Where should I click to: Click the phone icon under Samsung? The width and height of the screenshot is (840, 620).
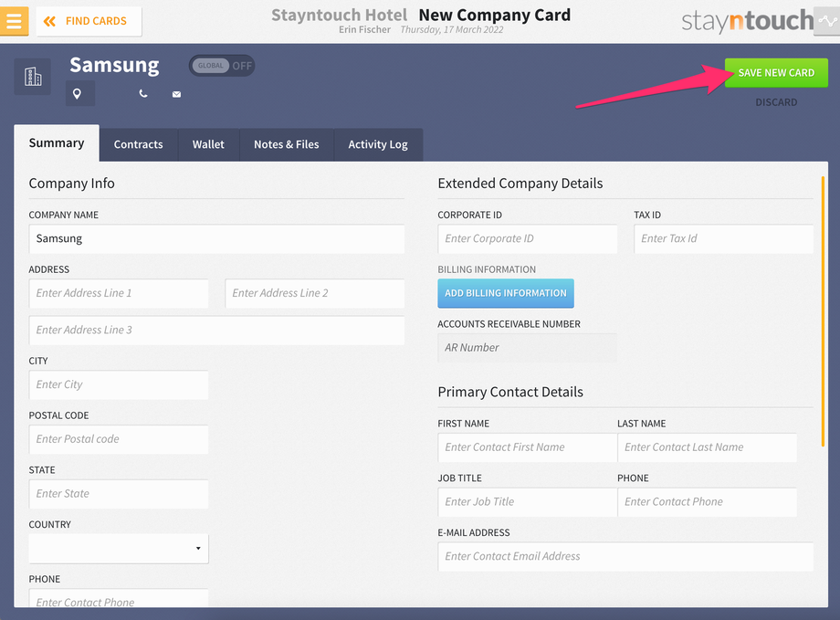pos(143,94)
